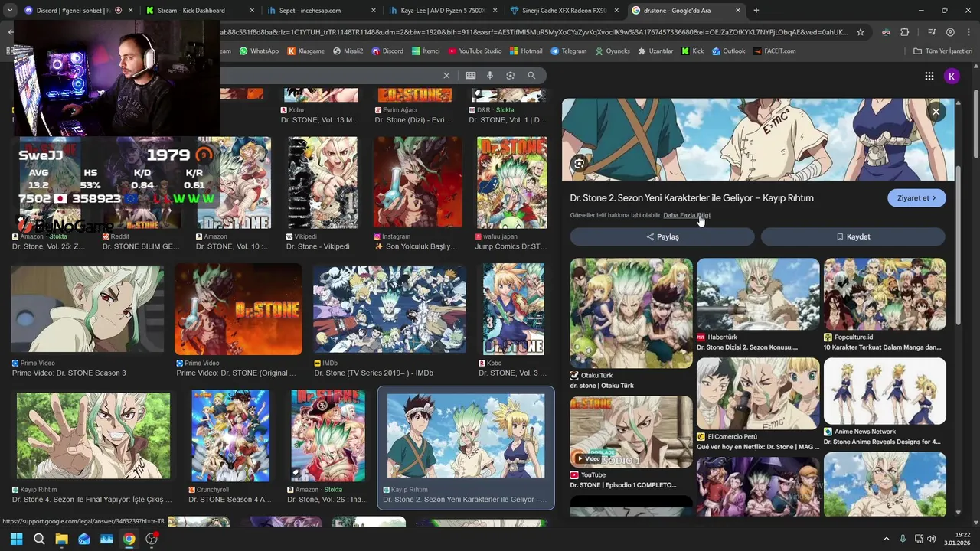Image resolution: width=980 pixels, height=551 pixels.
Task: Open the on-screen keyboard input tool
Action: 470,75
